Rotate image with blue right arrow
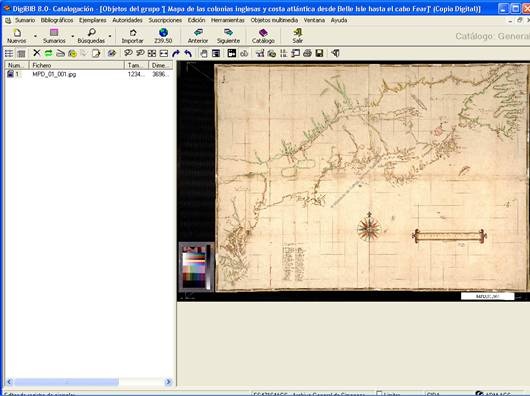 point(176,53)
